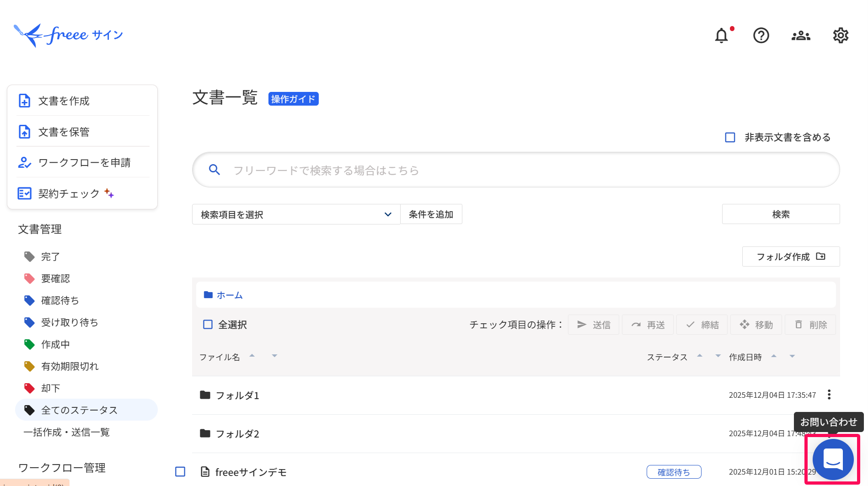Sort ファイル名 descending

coord(274,355)
